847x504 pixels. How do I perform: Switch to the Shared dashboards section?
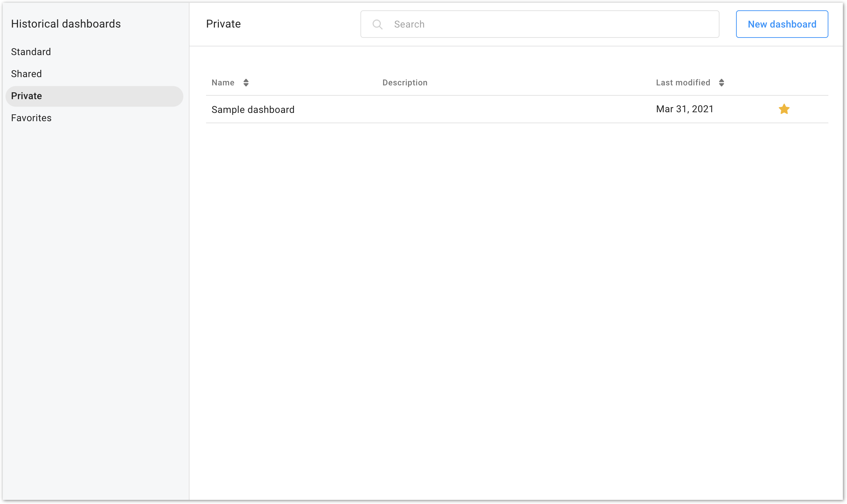27,74
